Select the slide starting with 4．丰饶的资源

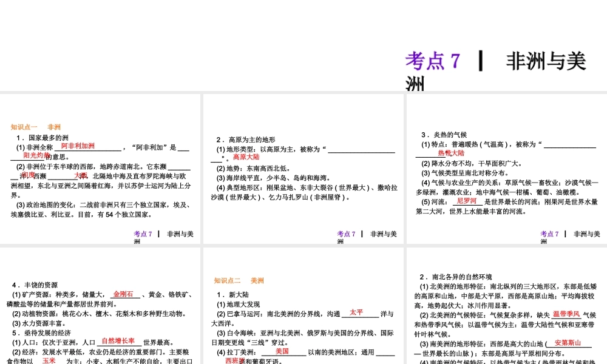tap(100, 306)
